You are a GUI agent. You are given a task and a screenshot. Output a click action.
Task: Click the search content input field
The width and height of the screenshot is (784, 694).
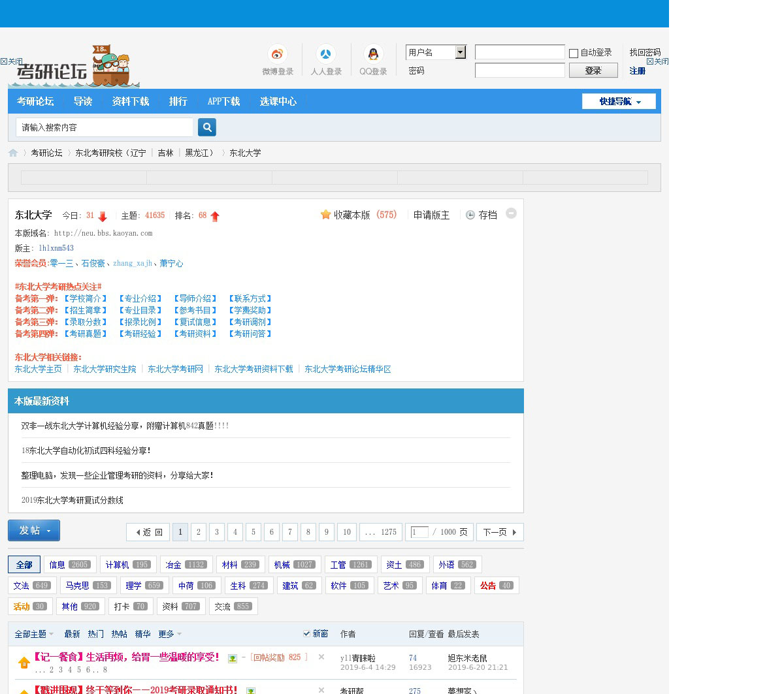[x=105, y=127]
